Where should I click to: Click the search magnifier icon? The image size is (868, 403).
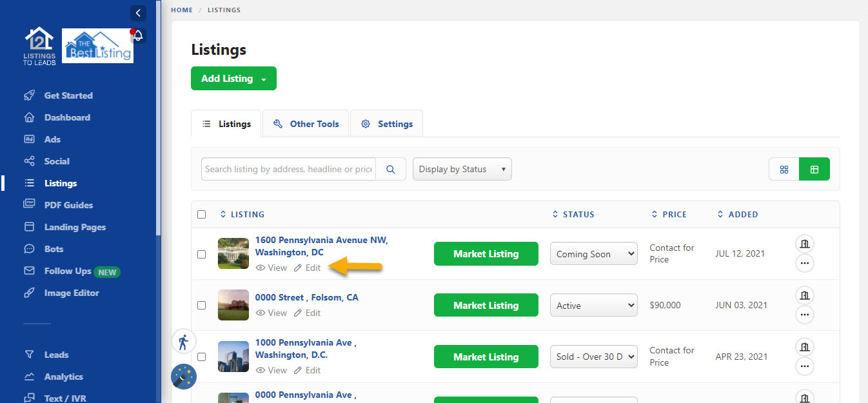(391, 169)
